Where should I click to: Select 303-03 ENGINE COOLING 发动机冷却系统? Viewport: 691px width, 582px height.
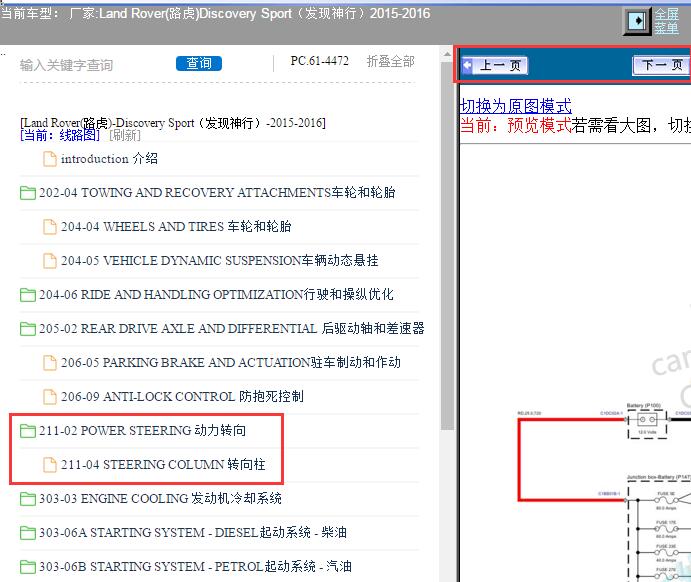[x=160, y=498]
